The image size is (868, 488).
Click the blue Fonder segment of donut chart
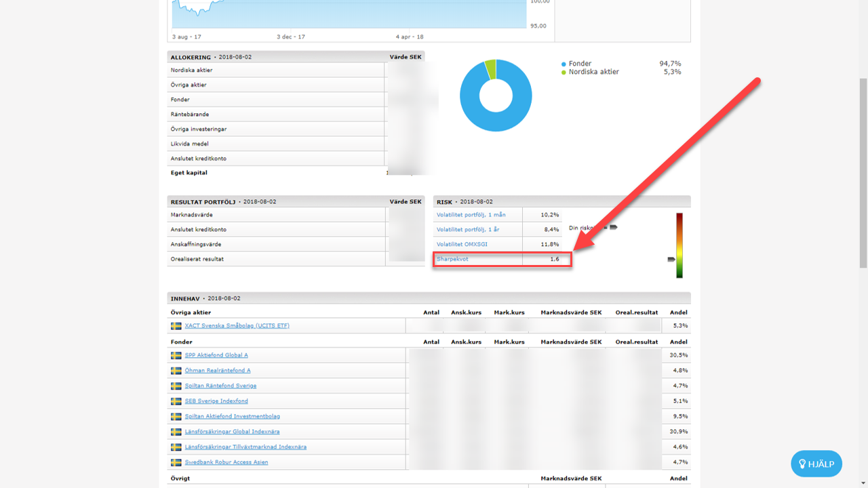point(496,122)
